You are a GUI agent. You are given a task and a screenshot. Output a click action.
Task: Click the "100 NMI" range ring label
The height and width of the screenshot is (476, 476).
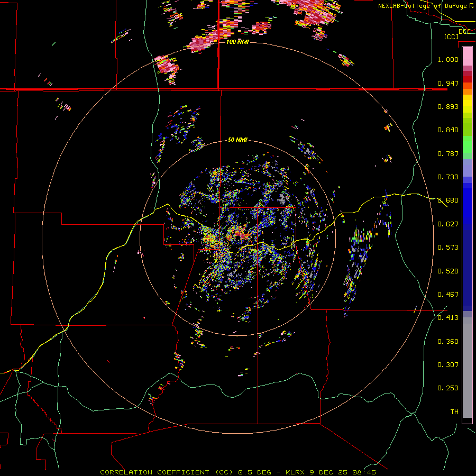[237, 42]
